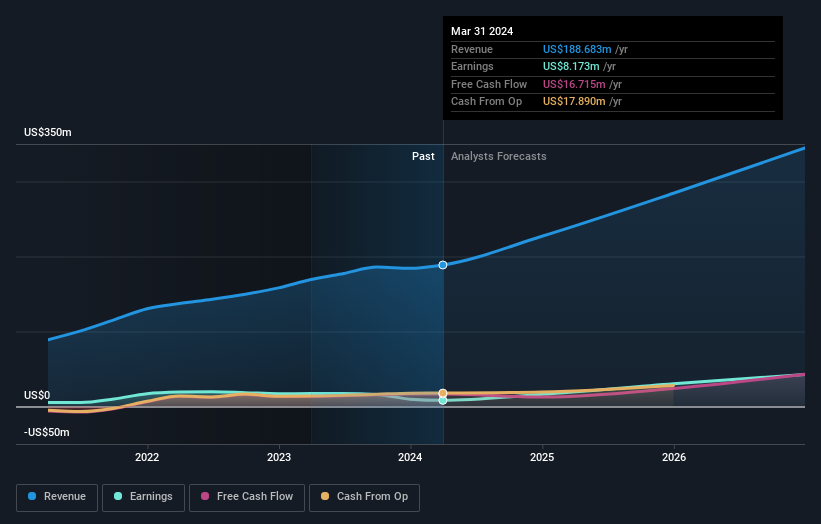
Task: Click the US$8.173m earnings value
Action: (571, 66)
